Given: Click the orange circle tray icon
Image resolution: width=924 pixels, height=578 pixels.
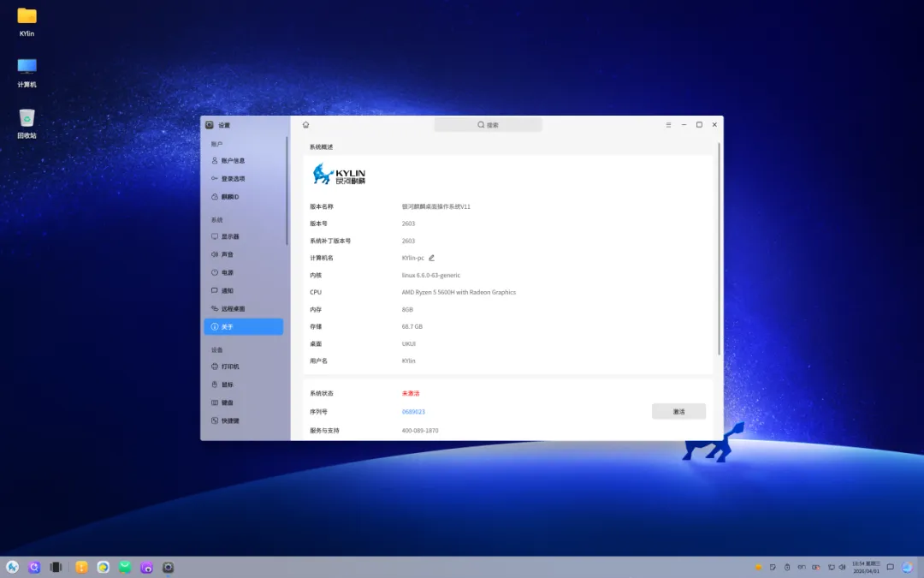Looking at the screenshot, I should pyautogui.click(x=758, y=568).
